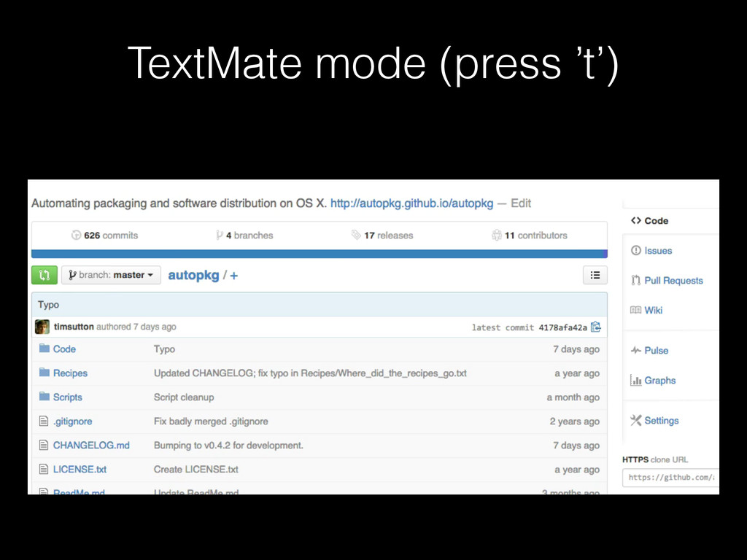Click the Pull Requests icon

click(x=636, y=281)
